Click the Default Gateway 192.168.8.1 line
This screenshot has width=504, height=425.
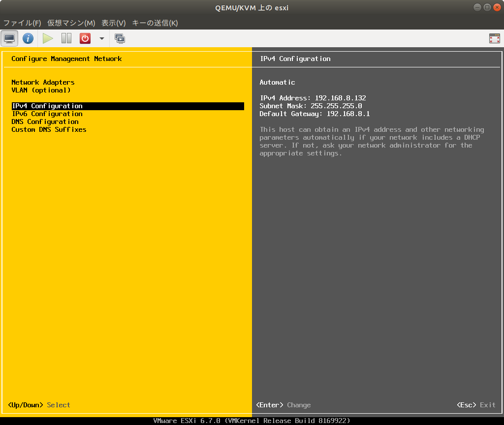point(315,114)
